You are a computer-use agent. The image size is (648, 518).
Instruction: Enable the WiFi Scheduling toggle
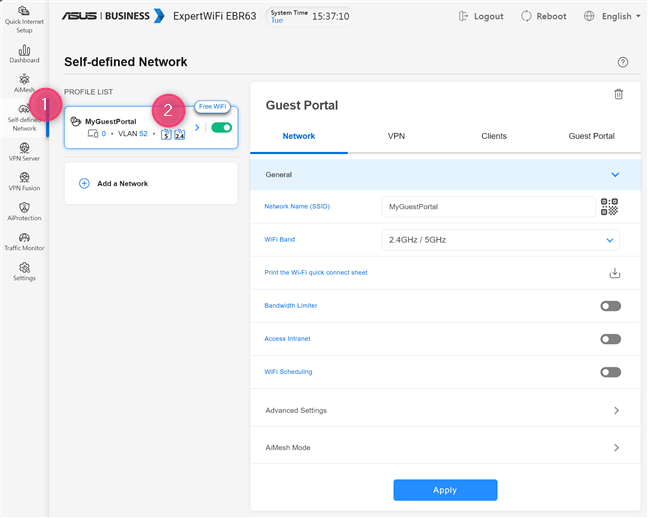point(610,372)
